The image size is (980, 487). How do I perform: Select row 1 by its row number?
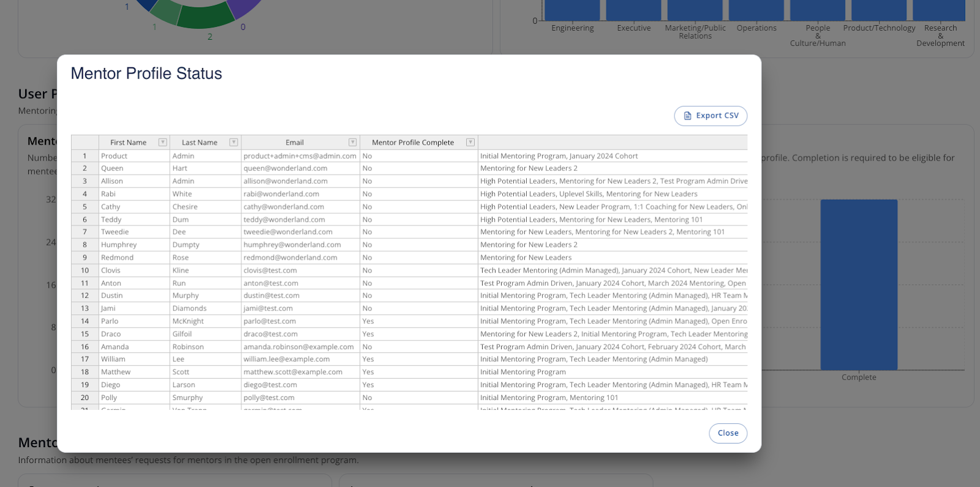tap(85, 156)
